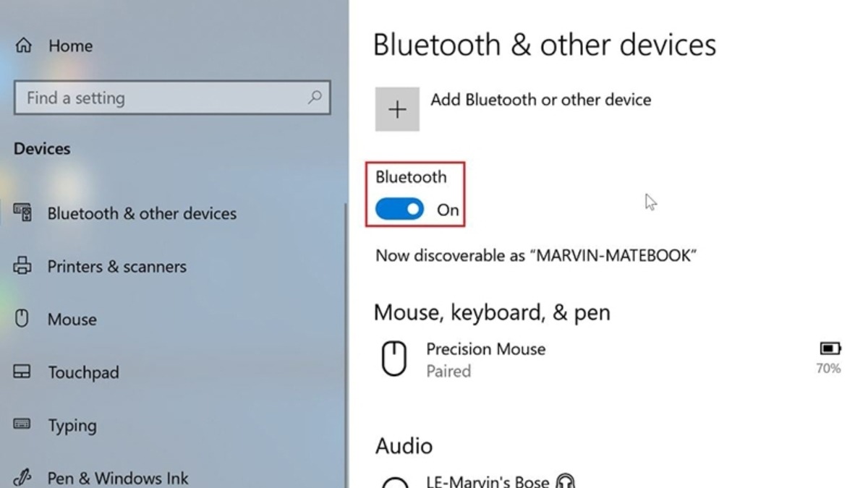Click the plus button to add device

pos(397,109)
